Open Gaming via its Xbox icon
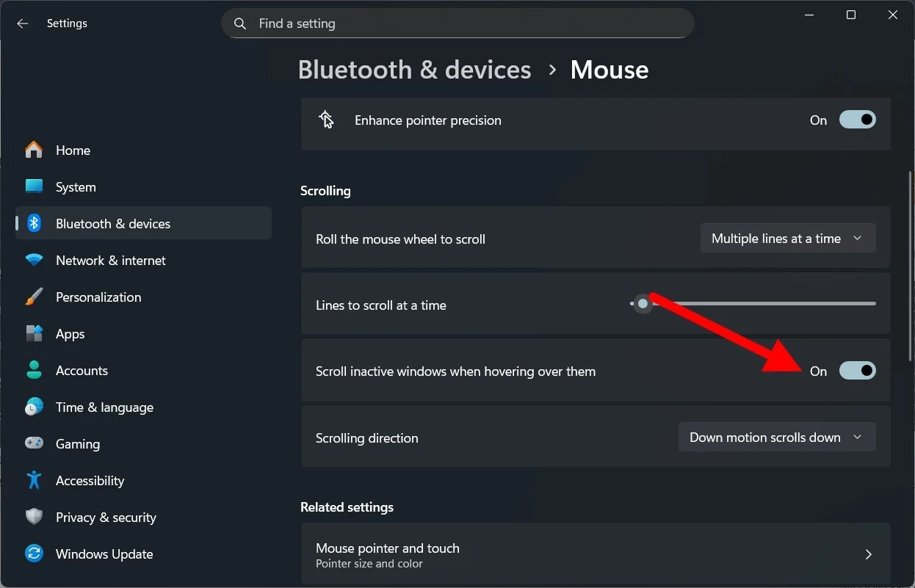 pyautogui.click(x=34, y=443)
